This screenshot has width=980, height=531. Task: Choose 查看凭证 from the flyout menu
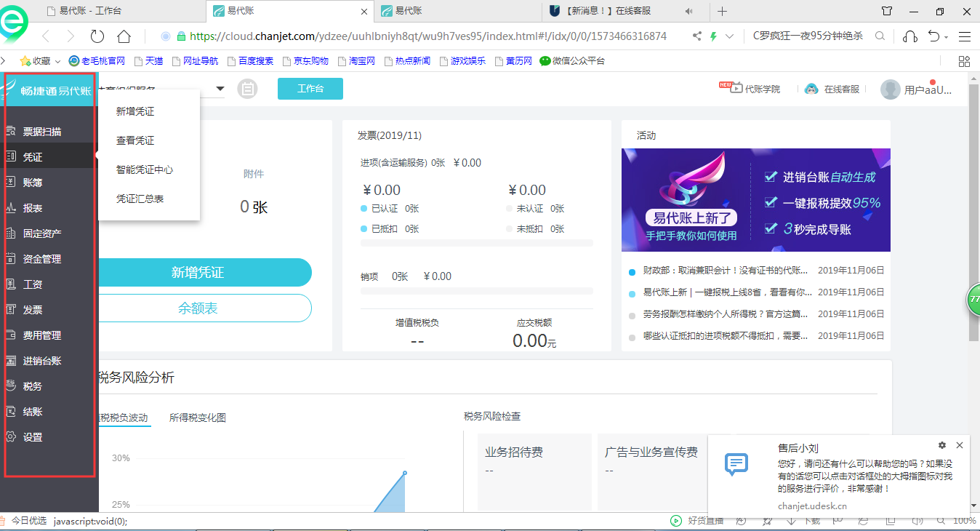(135, 140)
